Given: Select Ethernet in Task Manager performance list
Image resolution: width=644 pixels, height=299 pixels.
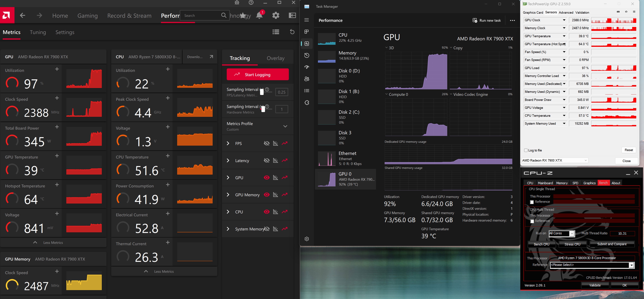Looking at the screenshot, I should (x=346, y=158).
